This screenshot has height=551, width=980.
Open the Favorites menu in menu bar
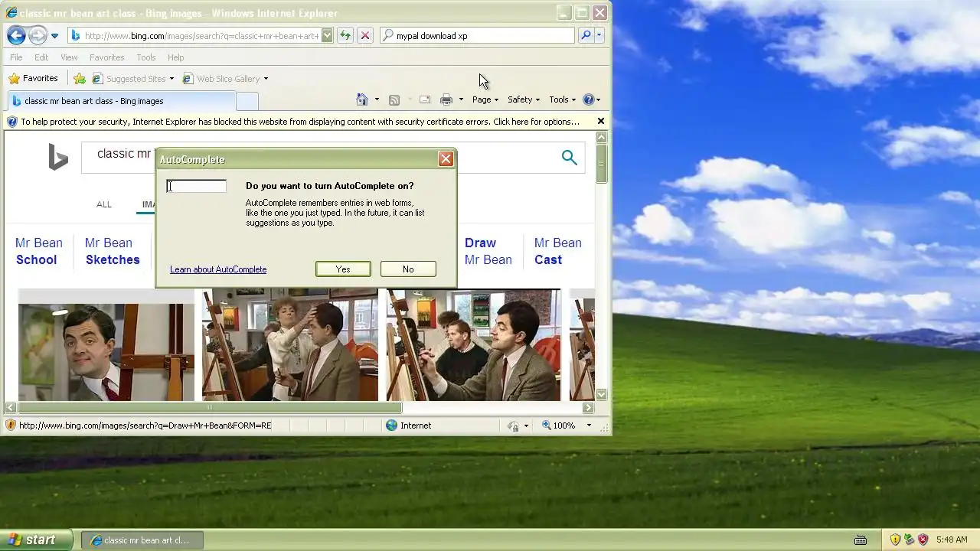coord(106,57)
